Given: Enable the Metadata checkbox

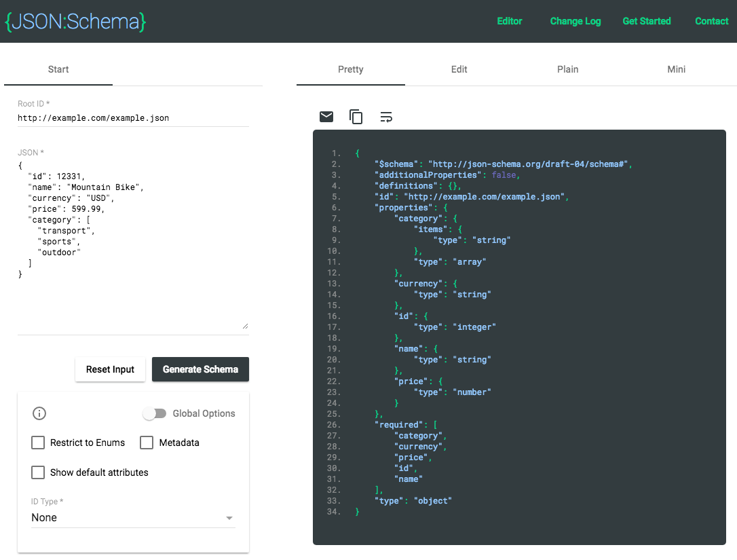Looking at the screenshot, I should [147, 443].
